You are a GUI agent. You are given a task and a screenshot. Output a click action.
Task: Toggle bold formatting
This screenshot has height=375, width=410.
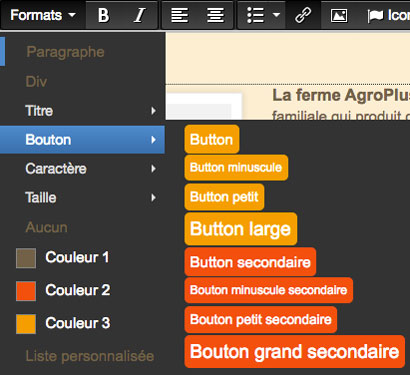point(104,15)
